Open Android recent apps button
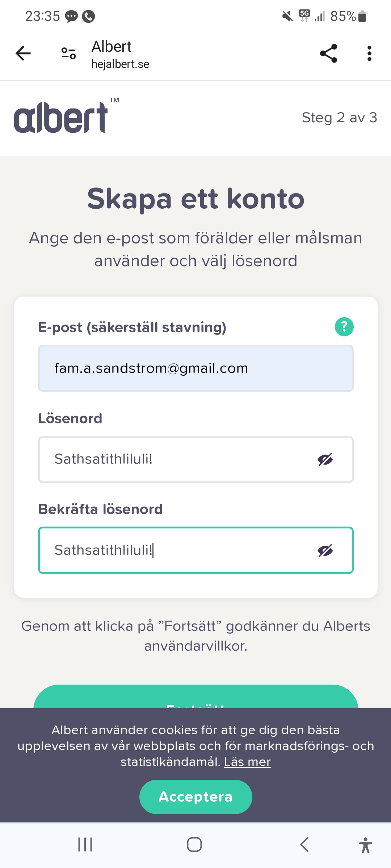 (85, 845)
